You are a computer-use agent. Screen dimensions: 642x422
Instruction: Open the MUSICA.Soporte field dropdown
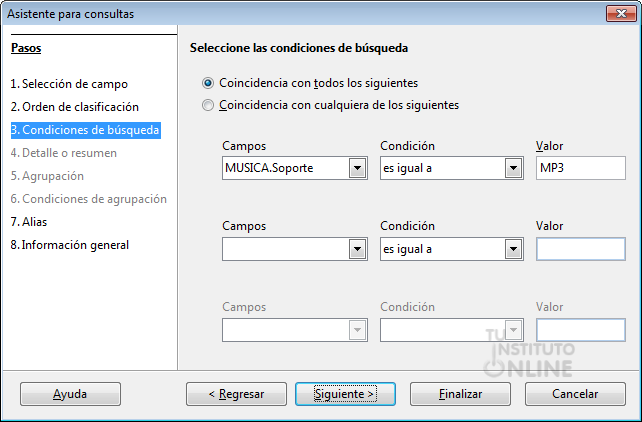(357, 168)
